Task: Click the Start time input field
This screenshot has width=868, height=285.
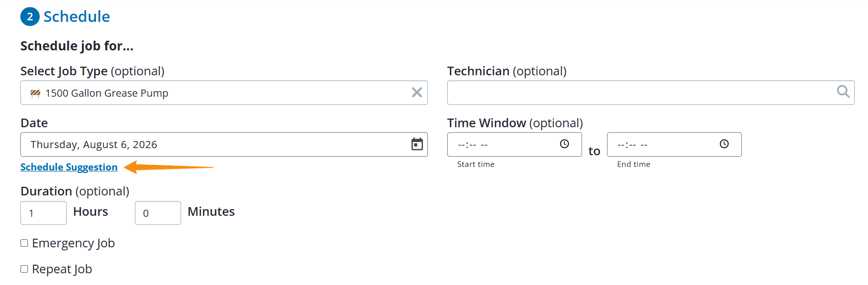Action: pos(514,145)
